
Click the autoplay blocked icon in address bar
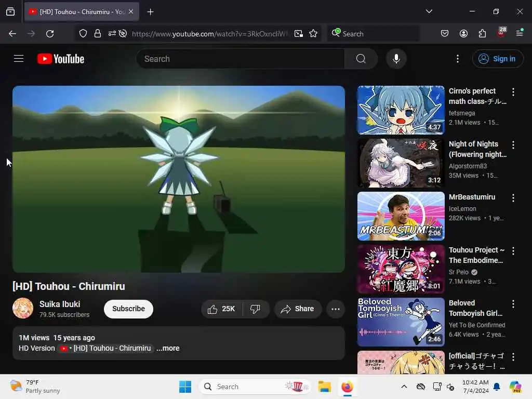[x=123, y=34]
